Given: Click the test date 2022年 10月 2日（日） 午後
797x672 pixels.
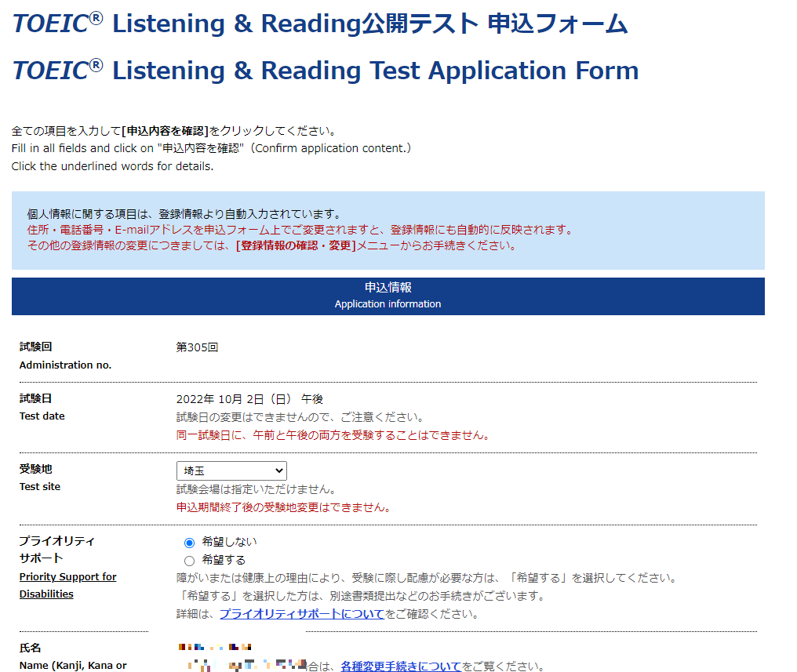Looking at the screenshot, I should tap(249, 399).
